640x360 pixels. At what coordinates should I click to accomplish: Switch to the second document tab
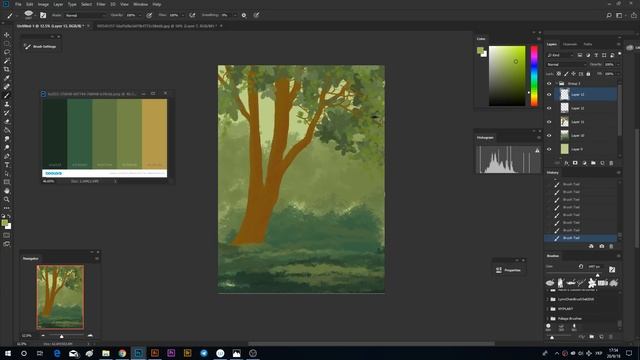click(156, 26)
